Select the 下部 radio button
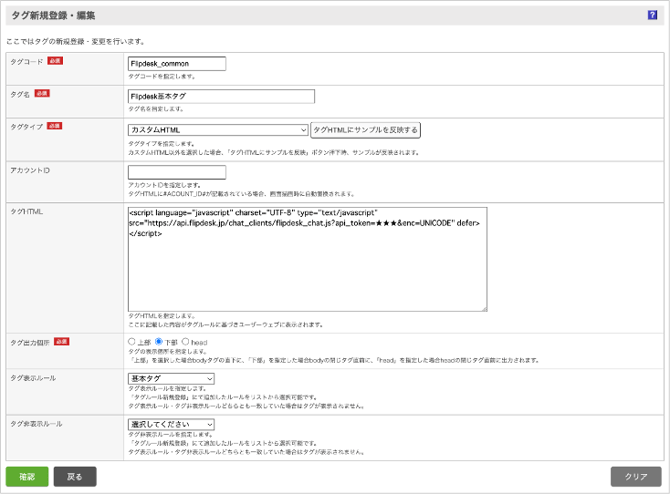Viewport: 670px width, 494px height. point(158,342)
